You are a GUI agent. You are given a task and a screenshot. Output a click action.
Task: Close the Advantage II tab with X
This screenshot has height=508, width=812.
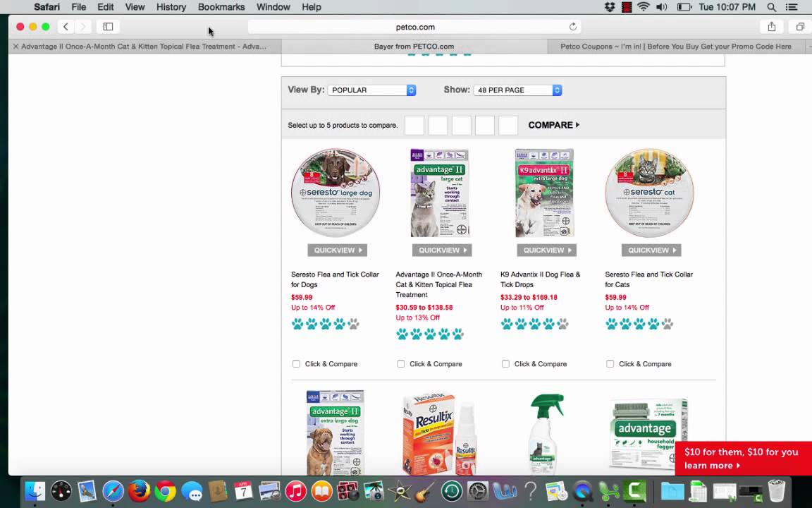16,46
